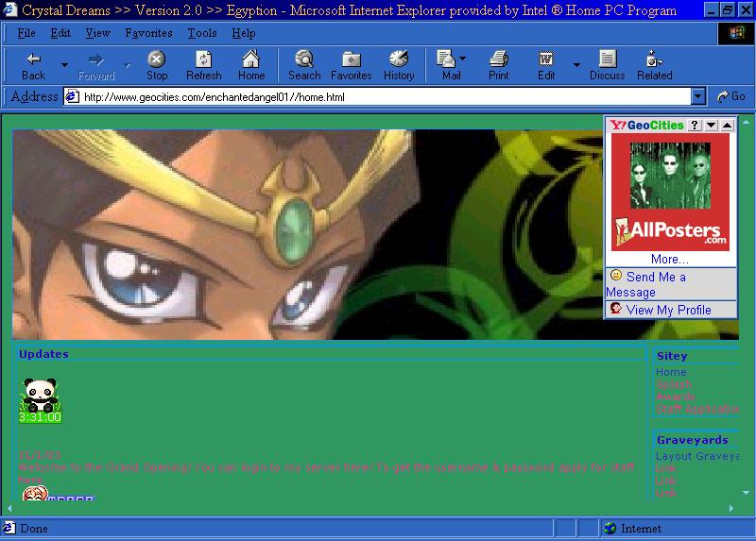Open the Forward history dropdown arrow
This screenshot has width=756, height=541.
click(127, 64)
